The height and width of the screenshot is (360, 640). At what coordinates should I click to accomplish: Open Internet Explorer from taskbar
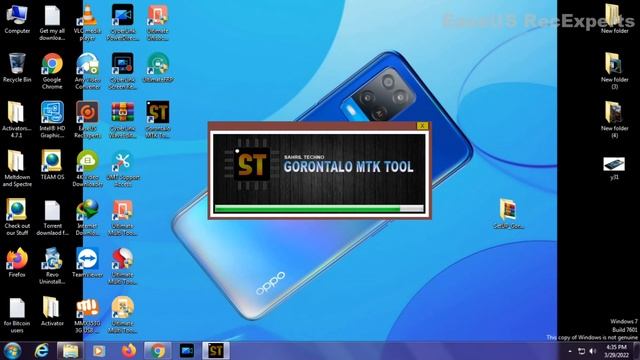click(41, 351)
